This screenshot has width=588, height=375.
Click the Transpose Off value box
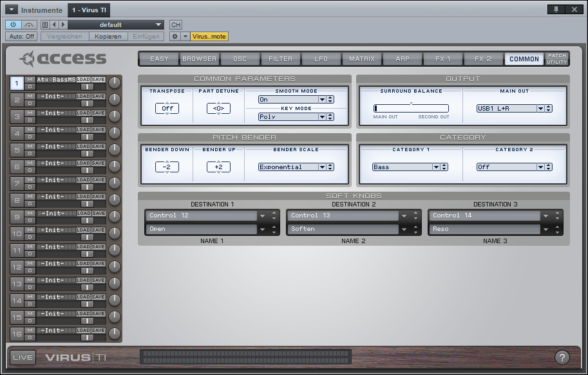[x=167, y=108]
